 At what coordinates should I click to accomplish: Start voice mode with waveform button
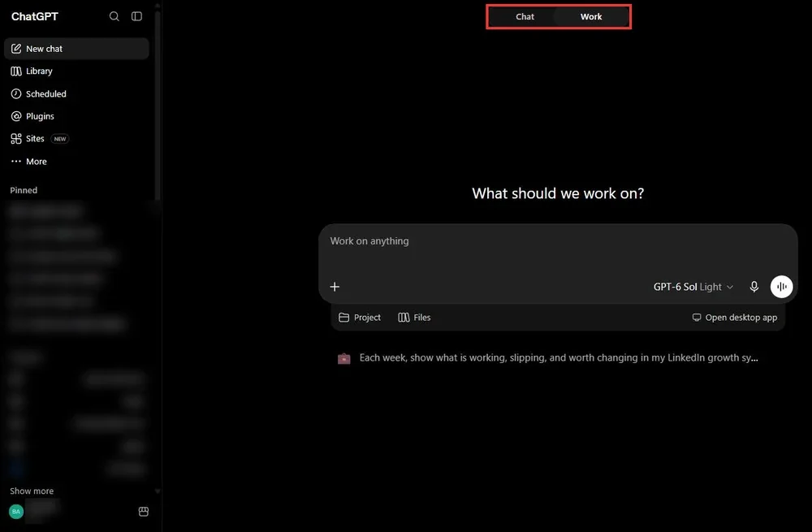pos(781,287)
